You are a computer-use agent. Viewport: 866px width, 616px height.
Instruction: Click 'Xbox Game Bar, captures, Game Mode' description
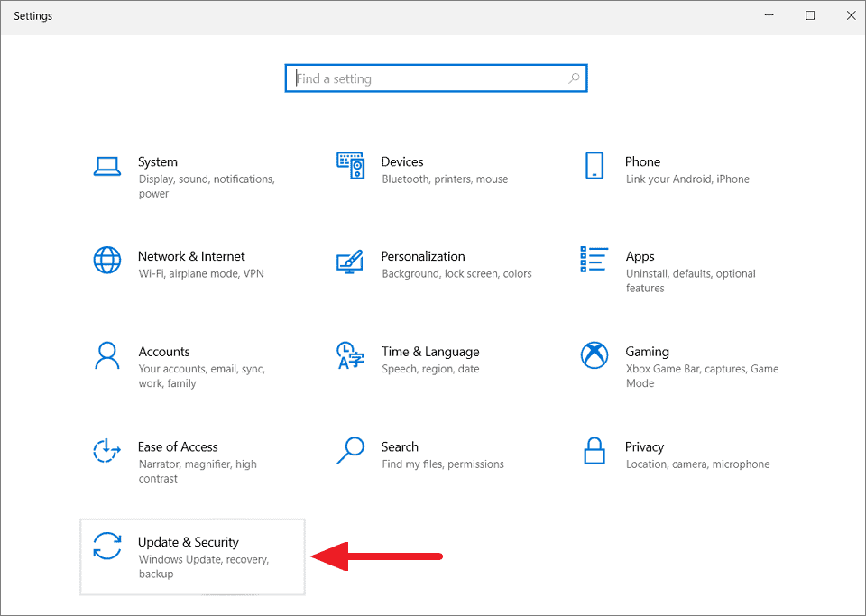(702, 376)
